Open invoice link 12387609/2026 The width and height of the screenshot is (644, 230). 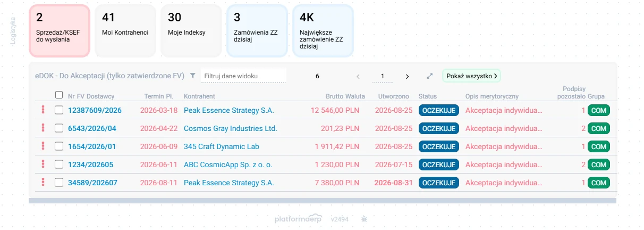[95, 110]
